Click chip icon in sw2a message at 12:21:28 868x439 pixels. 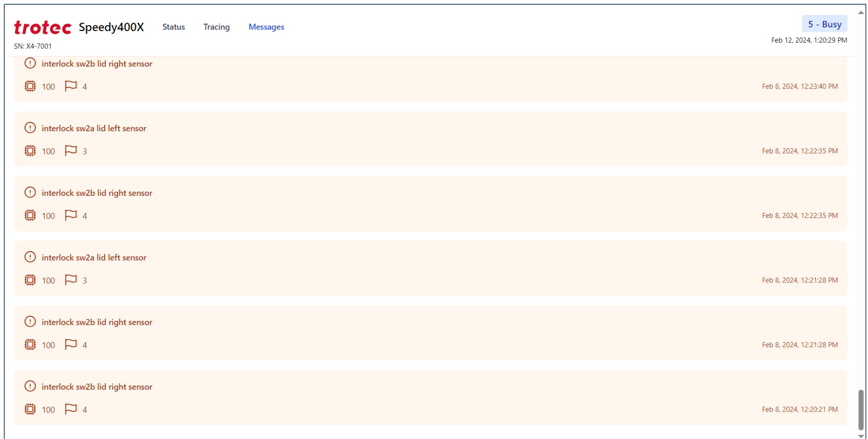click(30, 280)
